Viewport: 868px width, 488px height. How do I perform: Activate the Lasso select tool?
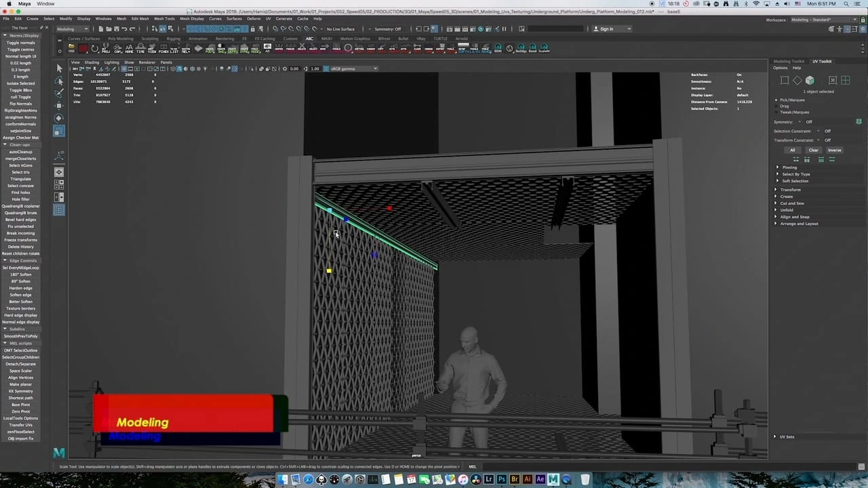[59, 81]
